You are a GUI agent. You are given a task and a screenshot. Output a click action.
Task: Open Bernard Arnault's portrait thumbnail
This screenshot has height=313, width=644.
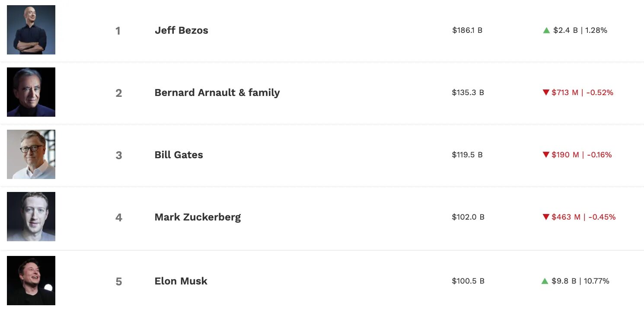pos(31,92)
